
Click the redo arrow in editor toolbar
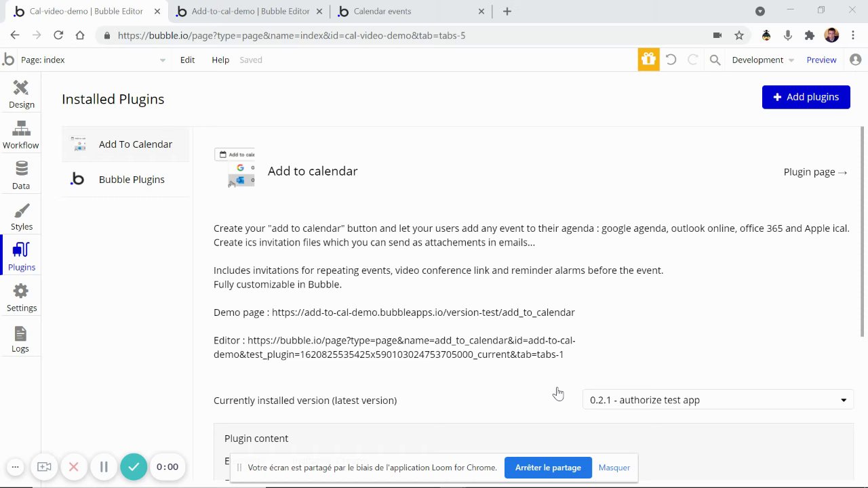click(692, 60)
